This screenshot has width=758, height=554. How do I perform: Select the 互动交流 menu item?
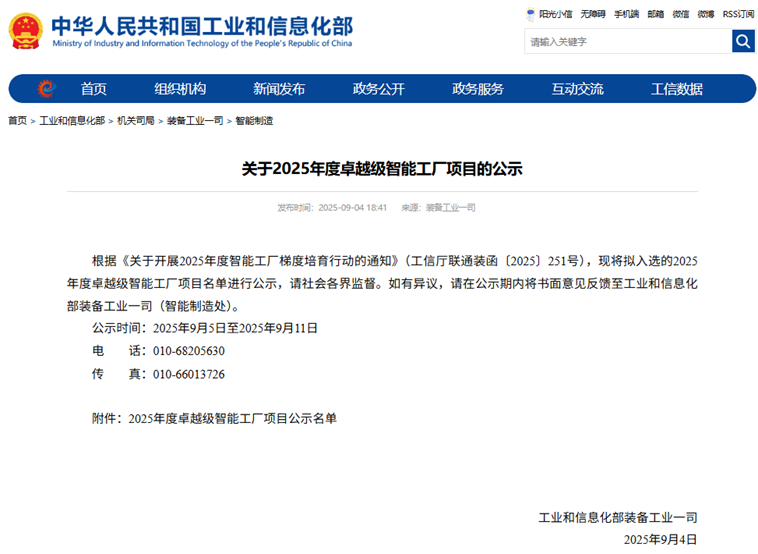click(x=577, y=89)
